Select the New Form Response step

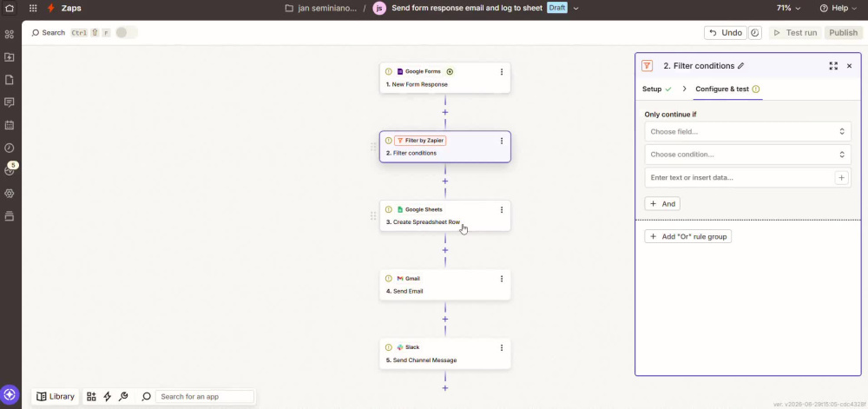(x=445, y=78)
